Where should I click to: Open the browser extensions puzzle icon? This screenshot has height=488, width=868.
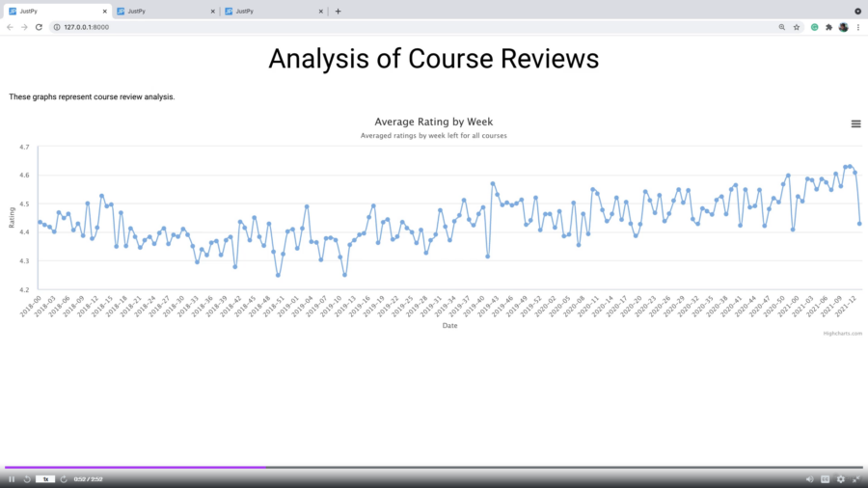click(828, 27)
